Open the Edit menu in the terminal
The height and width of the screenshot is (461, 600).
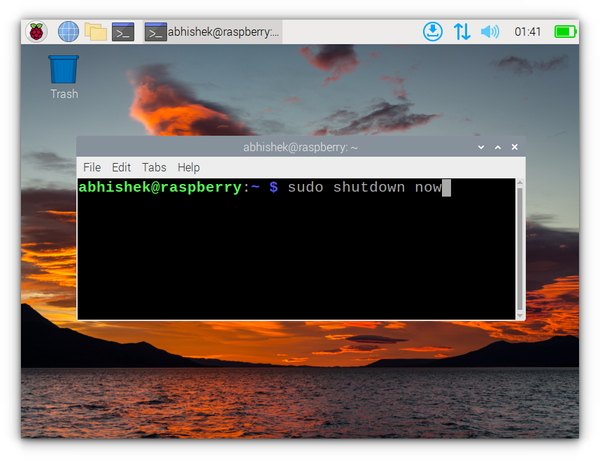tap(121, 167)
